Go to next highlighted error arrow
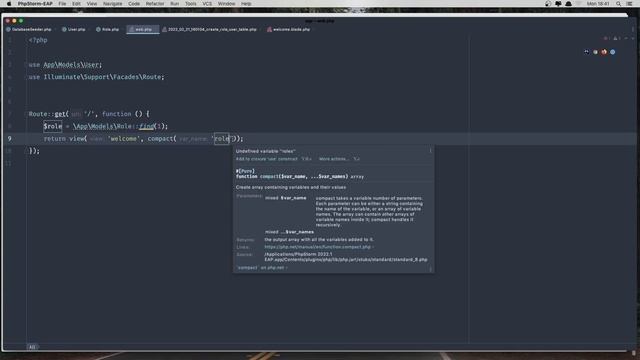The height and width of the screenshot is (360, 640). pos(633,38)
